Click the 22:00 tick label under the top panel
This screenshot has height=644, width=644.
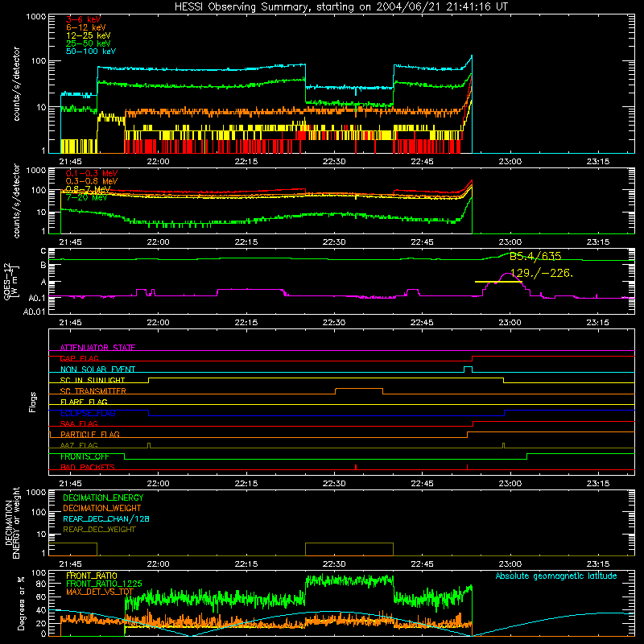coord(158,162)
